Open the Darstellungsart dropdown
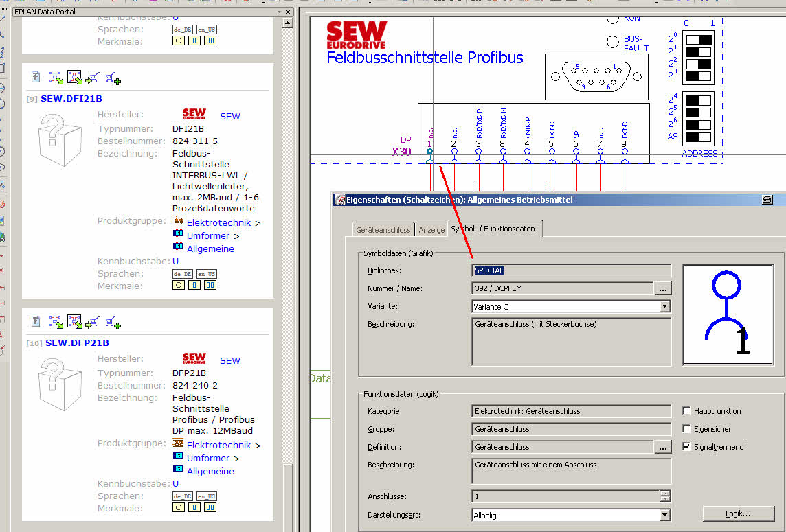Screen dimensions: 786x532 664,515
